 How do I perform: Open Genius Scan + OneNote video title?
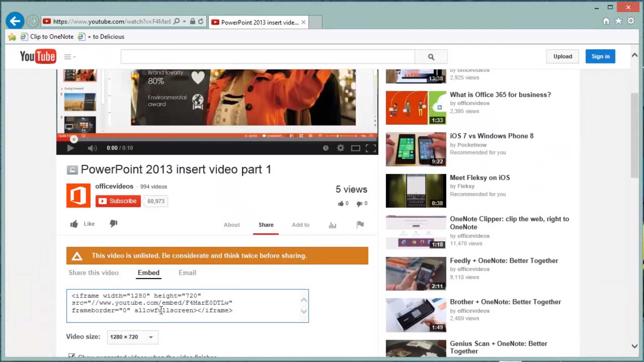tap(498, 347)
